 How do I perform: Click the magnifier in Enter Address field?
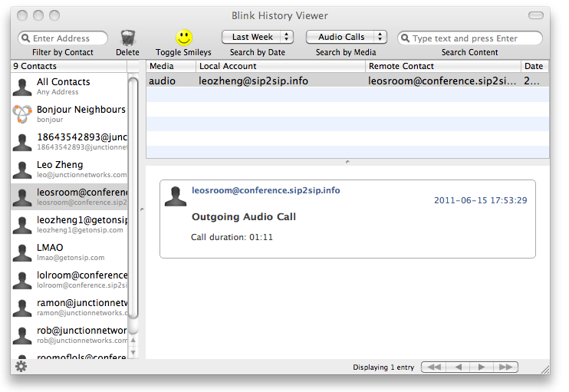[x=25, y=38]
